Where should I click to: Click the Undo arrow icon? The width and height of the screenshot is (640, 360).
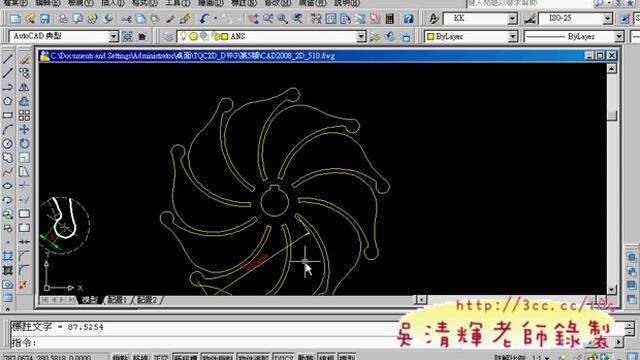tap(204, 19)
